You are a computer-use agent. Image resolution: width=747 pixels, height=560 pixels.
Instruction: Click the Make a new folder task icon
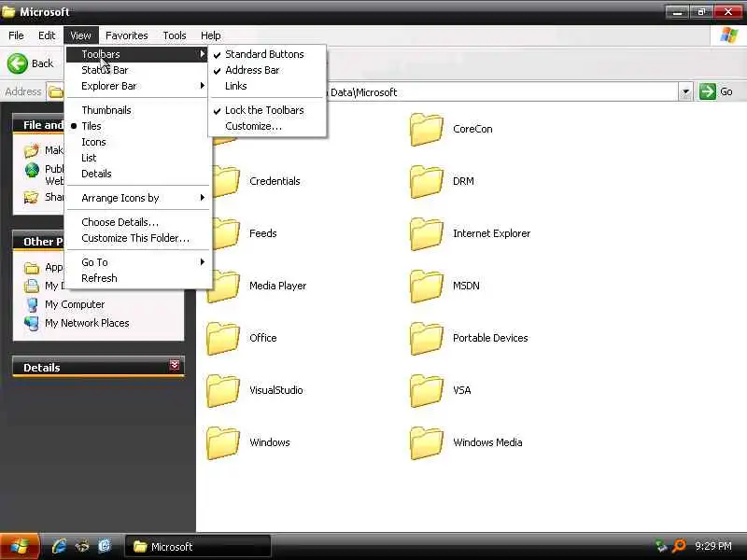tap(32, 150)
